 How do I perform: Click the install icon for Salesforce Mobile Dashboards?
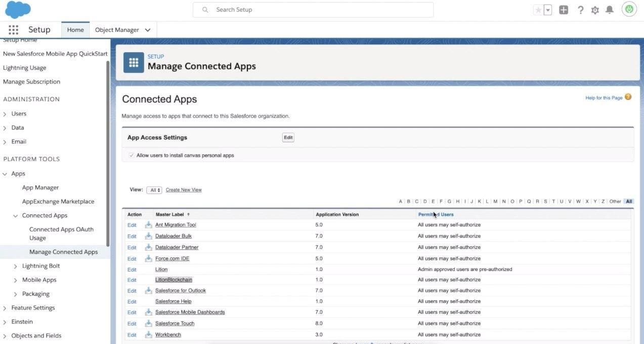point(148,312)
